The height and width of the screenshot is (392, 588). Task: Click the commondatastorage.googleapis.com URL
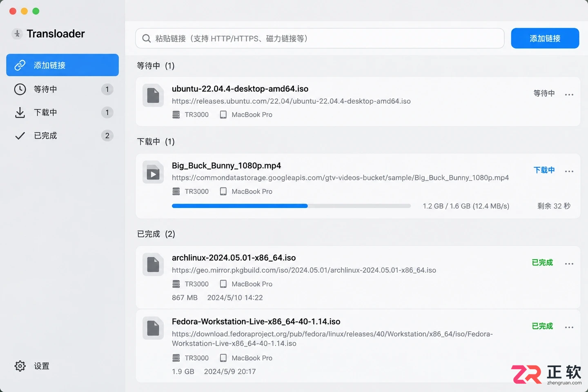pos(340,178)
